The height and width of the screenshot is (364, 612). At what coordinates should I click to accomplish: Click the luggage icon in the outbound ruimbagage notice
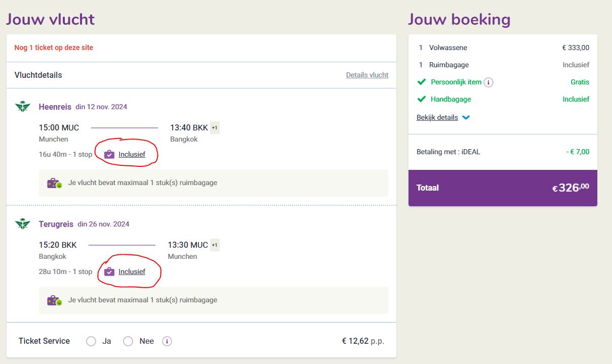click(x=54, y=183)
